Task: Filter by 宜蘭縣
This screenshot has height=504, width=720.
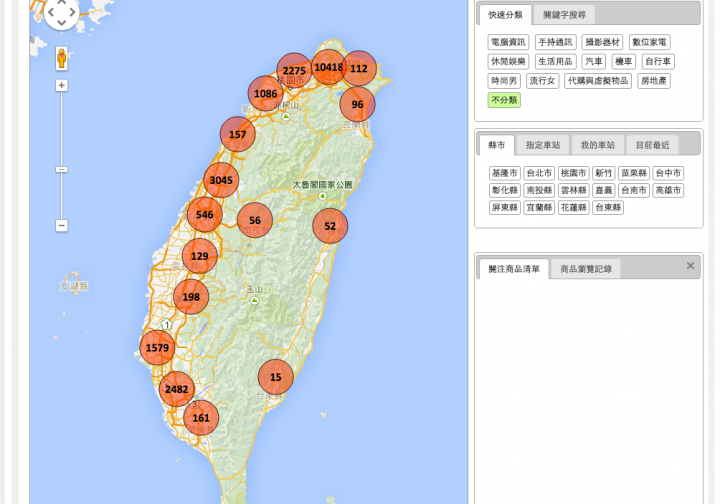Action: tap(539, 207)
